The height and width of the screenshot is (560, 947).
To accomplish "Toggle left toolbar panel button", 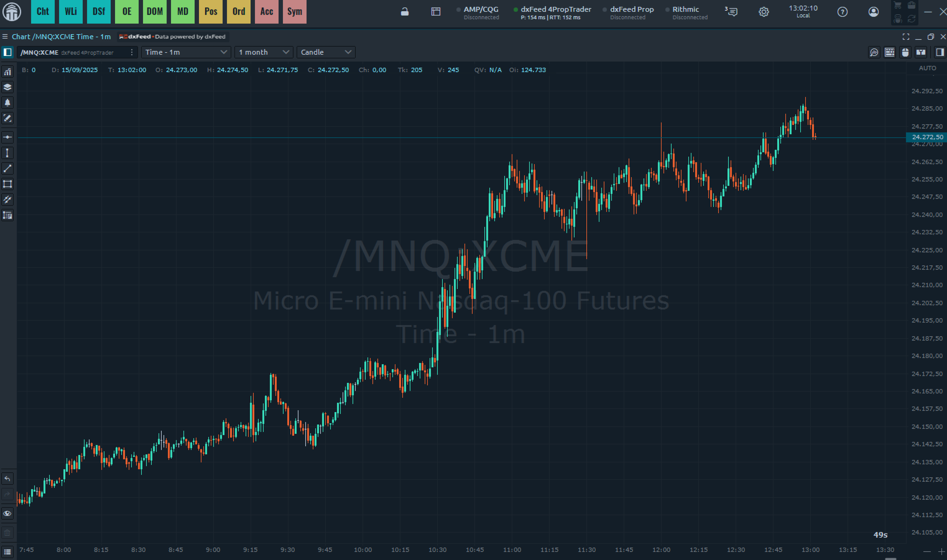I will click(x=7, y=53).
